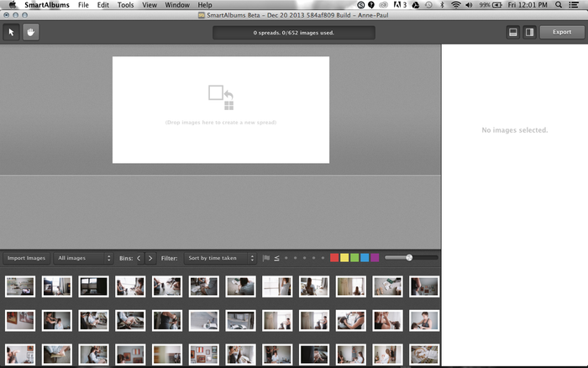Viewport: 588px width, 368px height.
Task: Click the Export button
Action: coord(561,32)
